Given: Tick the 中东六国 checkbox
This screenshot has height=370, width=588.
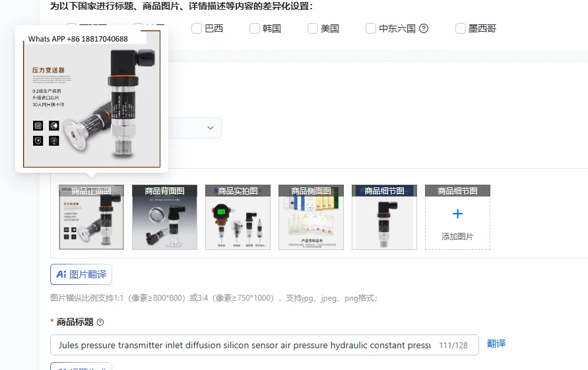Looking at the screenshot, I should [371, 28].
